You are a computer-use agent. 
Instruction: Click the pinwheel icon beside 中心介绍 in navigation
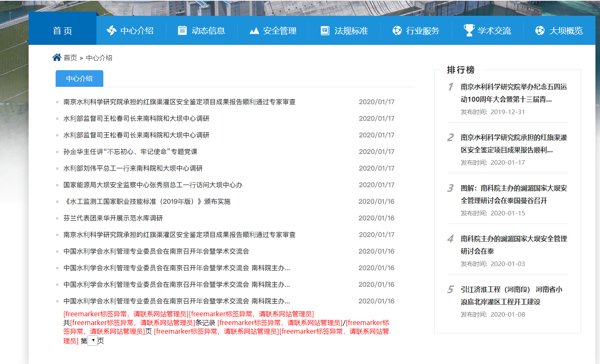tap(111, 30)
